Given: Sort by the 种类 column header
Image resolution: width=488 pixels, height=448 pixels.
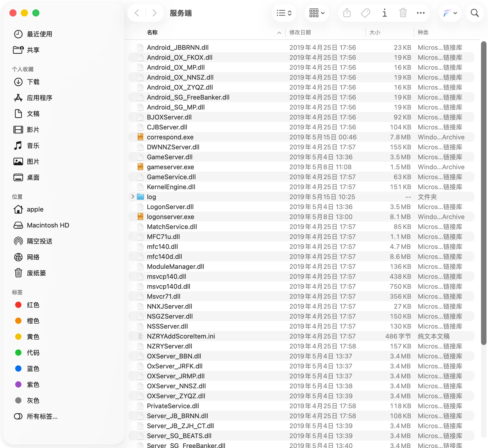Looking at the screenshot, I should [423, 33].
